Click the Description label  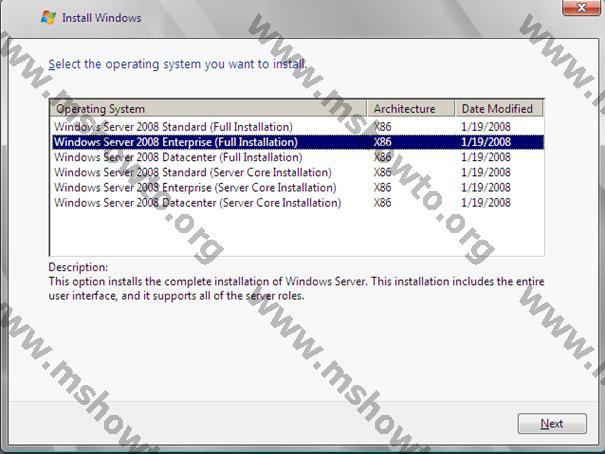[x=78, y=267]
